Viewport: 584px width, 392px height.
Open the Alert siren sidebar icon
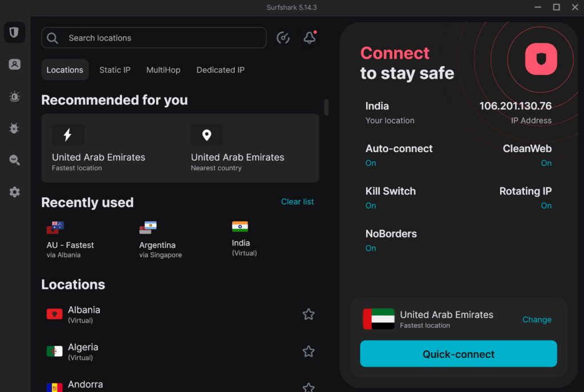pyautogui.click(x=14, y=96)
